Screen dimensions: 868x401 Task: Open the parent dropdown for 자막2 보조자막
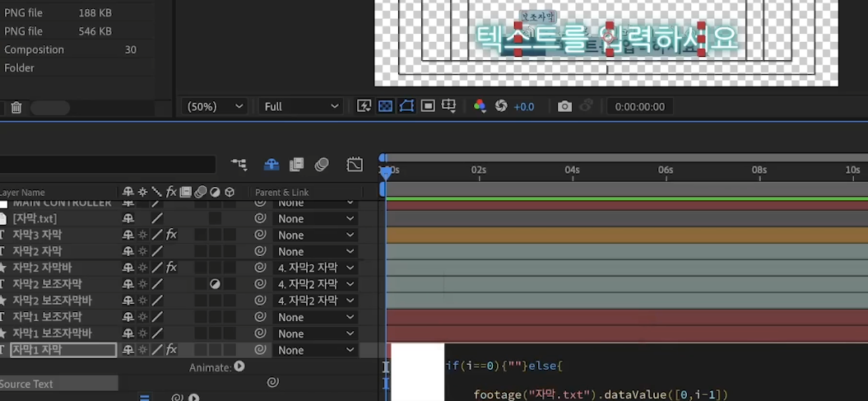(315, 284)
